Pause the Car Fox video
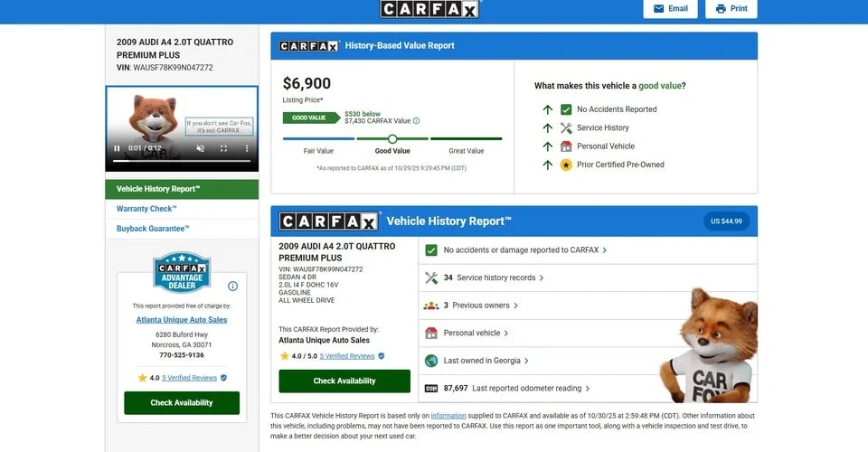 pyautogui.click(x=117, y=148)
